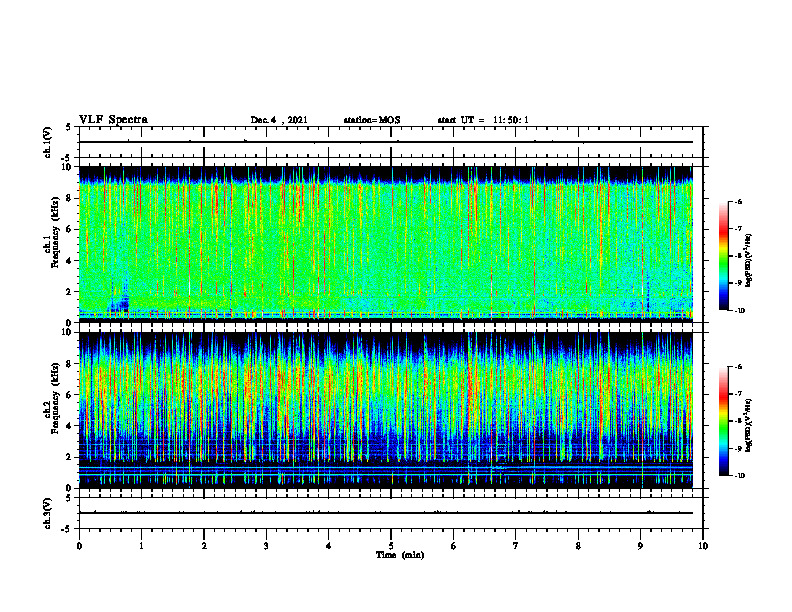Click the time axis tick label "9"

click(x=640, y=546)
